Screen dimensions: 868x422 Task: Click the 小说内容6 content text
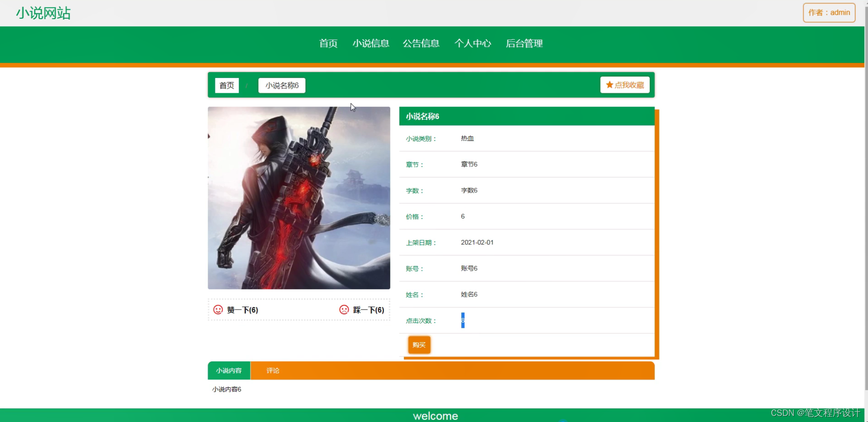227,389
